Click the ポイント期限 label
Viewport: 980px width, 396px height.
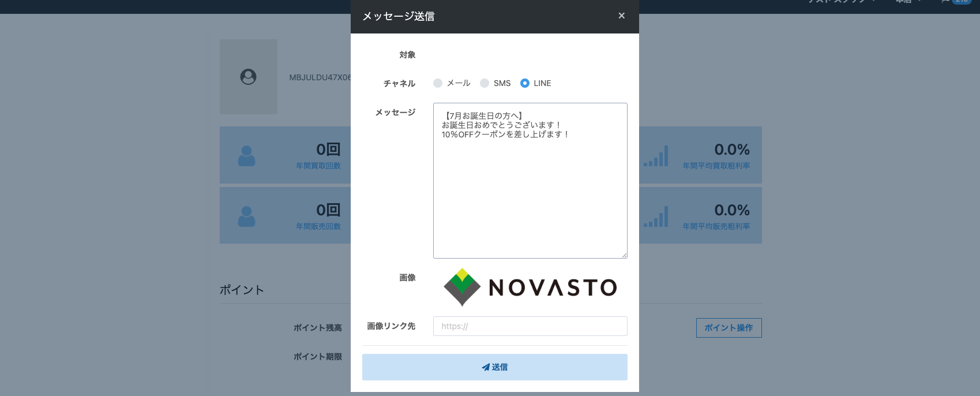(318, 357)
